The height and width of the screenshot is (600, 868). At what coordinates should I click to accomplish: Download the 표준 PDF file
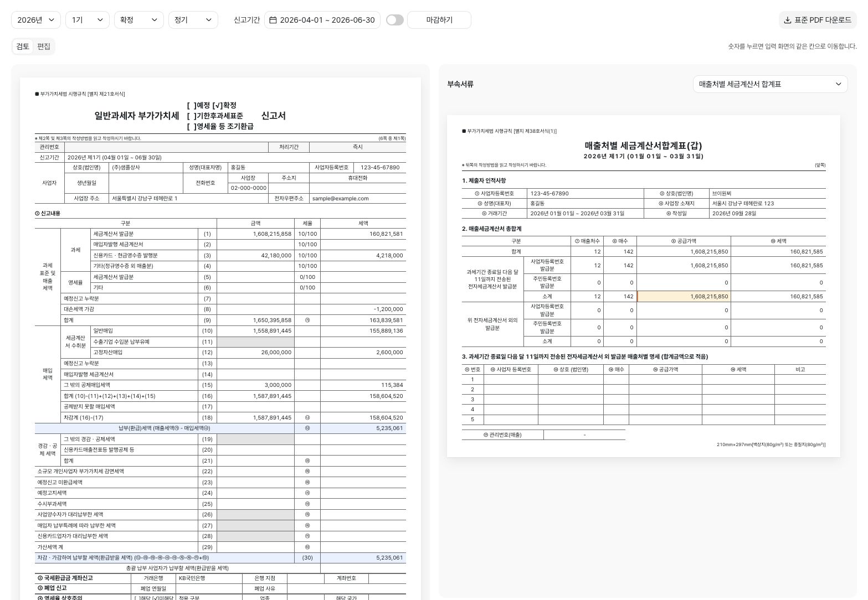point(818,20)
